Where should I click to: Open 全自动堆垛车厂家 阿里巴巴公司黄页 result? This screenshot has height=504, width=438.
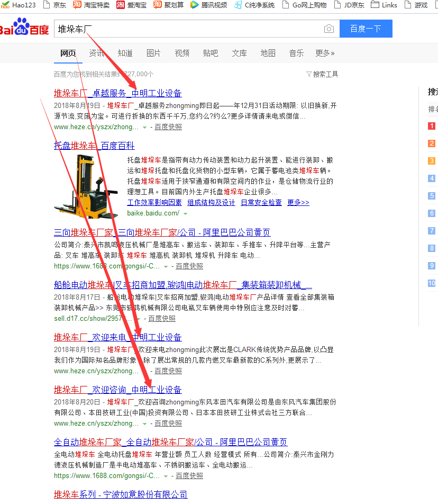(x=170, y=442)
